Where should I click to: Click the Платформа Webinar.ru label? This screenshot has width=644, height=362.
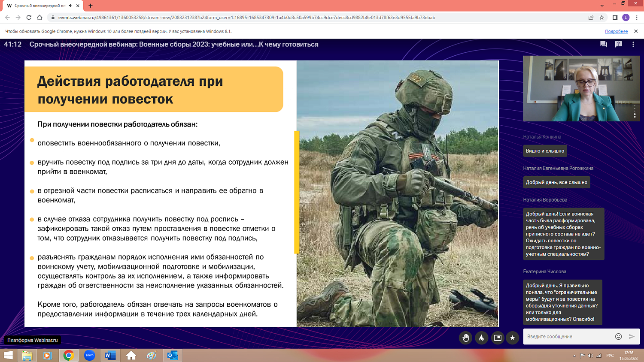pyautogui.click(x=33, y=340)
